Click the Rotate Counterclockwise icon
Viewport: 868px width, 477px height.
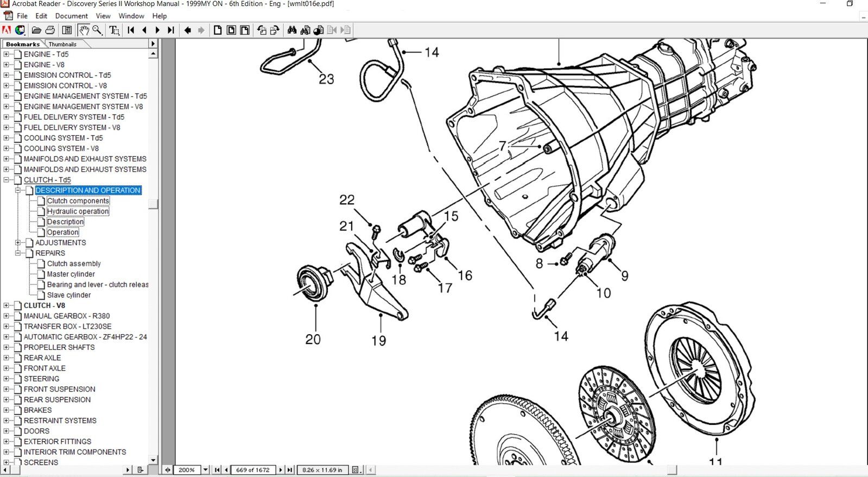(262, 30)
